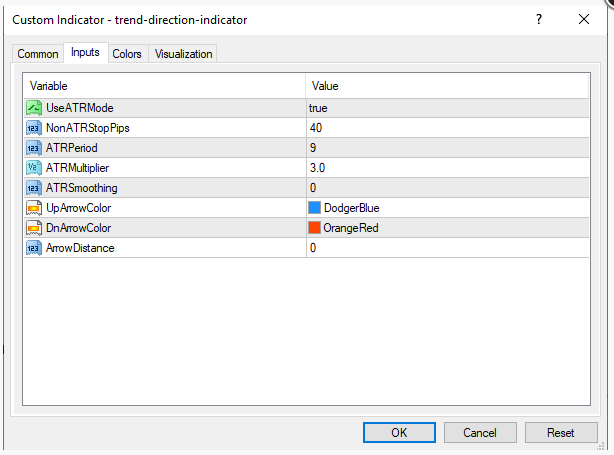614x455 pixels.
Task: Select the ATRPeriod variable name
Action: pos(72,148)
